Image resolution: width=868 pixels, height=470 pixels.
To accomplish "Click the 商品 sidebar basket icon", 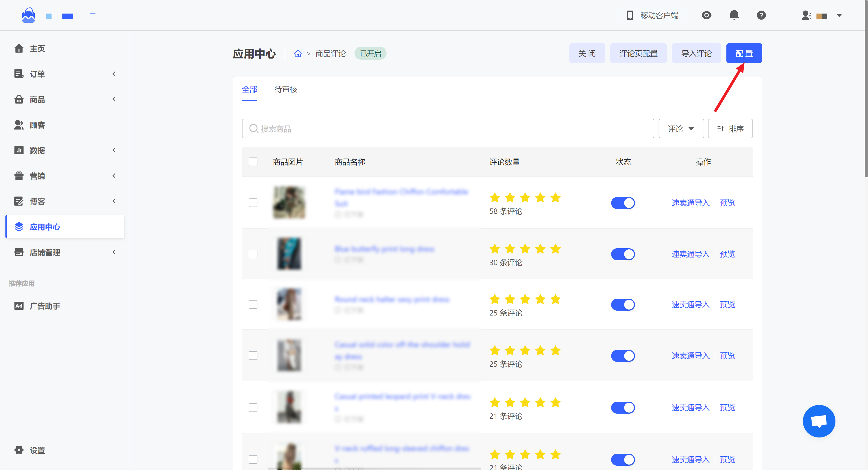I will [x=19, y=99].
